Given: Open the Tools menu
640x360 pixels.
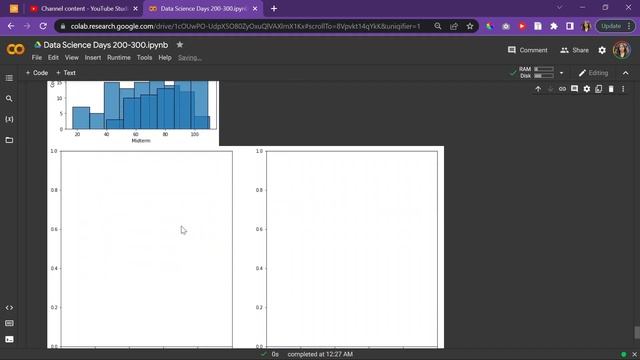Looking at the screenshot, I should coord(144,58).
